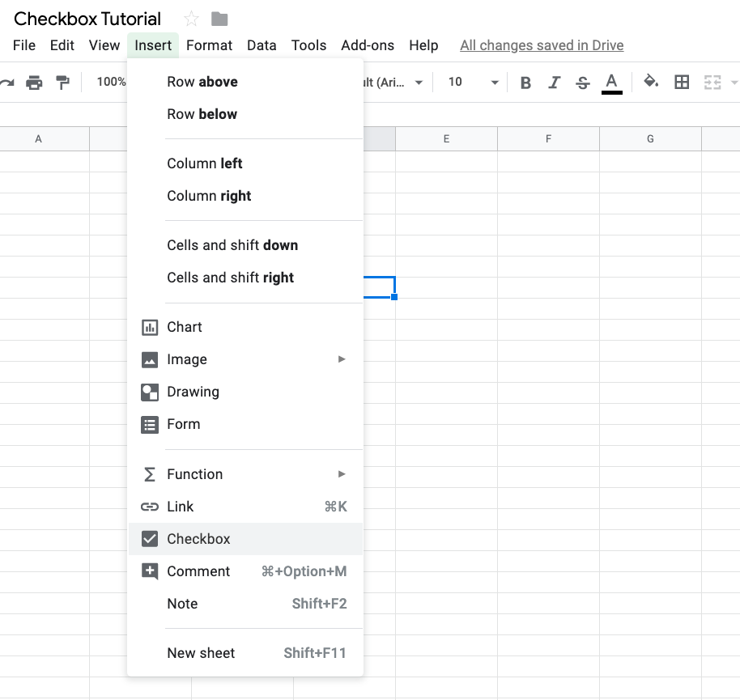Select column G header
Screen dimensions: 740x700
650,138
